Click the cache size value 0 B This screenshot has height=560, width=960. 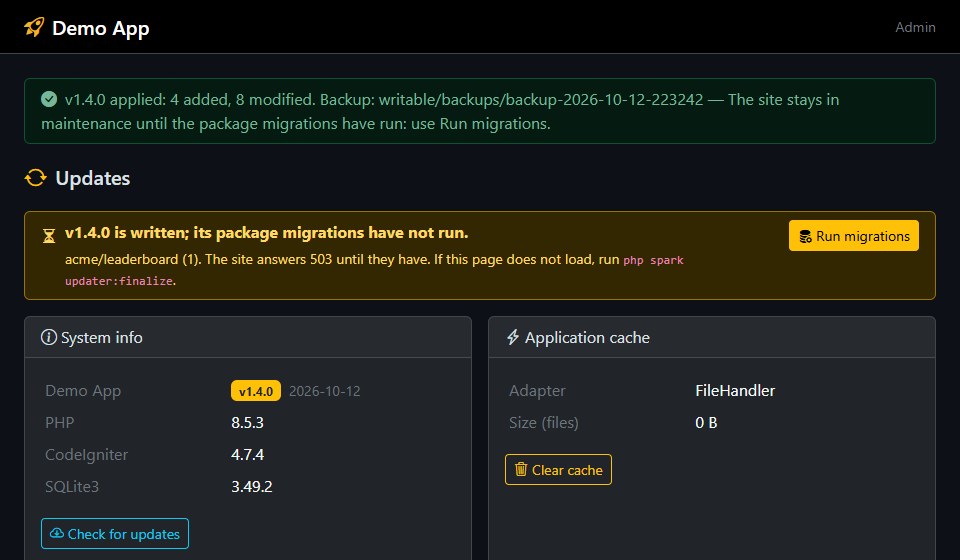706,423
